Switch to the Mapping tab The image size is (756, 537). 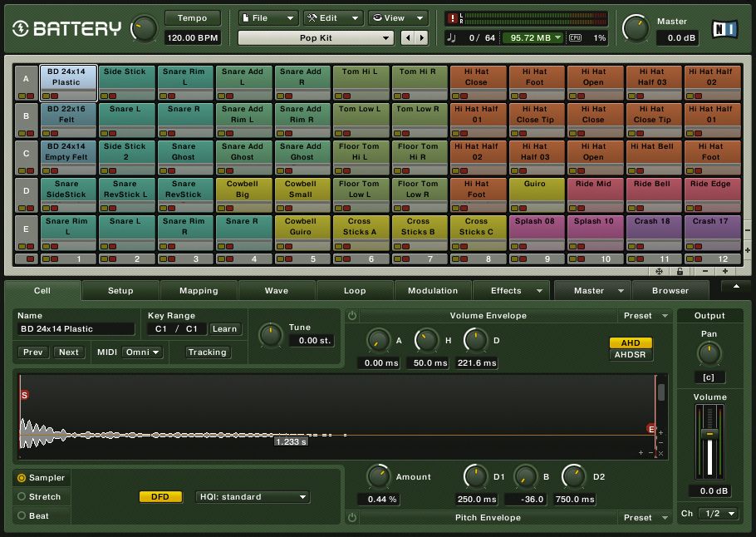(x=199, y=291)
